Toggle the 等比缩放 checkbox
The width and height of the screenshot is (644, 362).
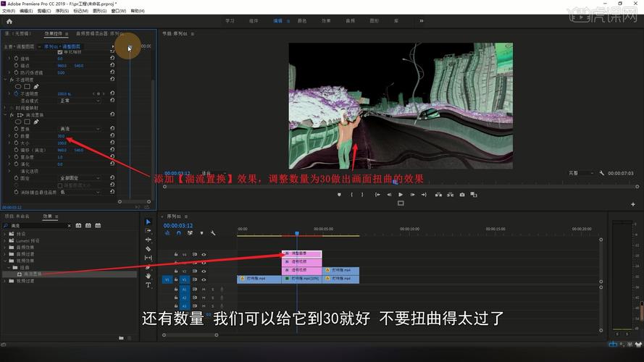click(60, 52)
